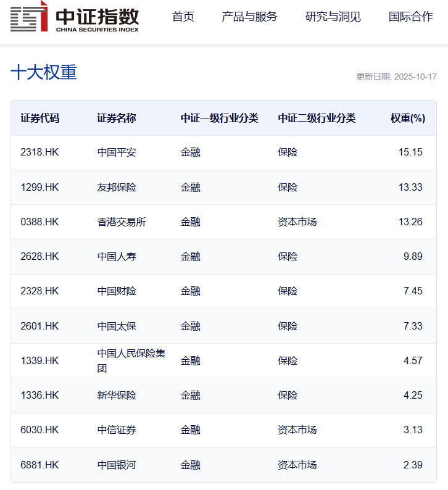This screenshot has height=490, width=448.
Task: Click the weight value 2.39
Action: click(413, 465)
